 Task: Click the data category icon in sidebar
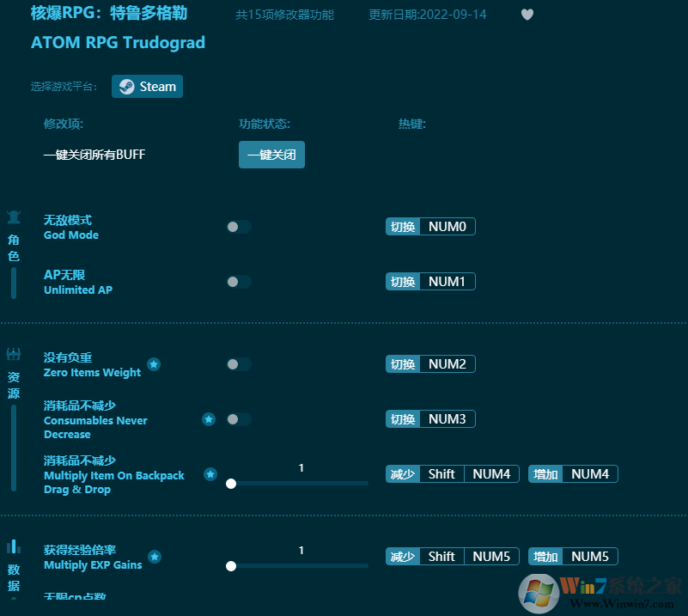[14, 546]
